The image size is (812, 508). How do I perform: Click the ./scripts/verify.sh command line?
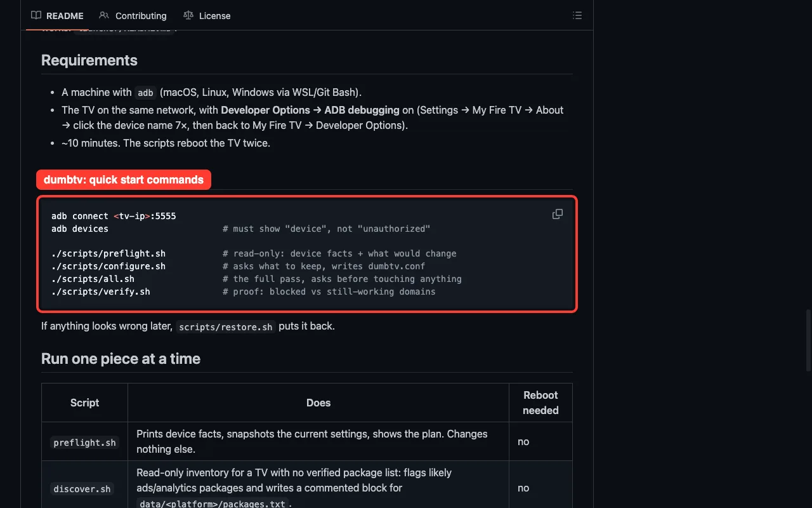pos(101,291)
